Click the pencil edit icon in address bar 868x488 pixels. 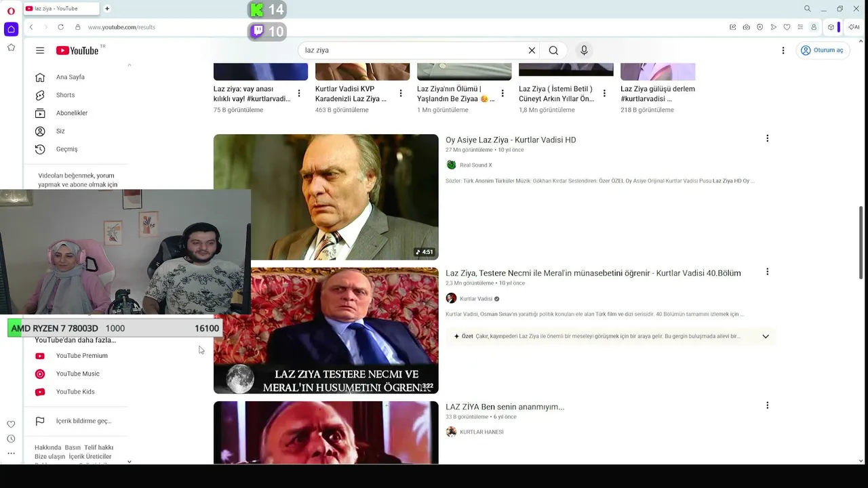coord(732,27)
